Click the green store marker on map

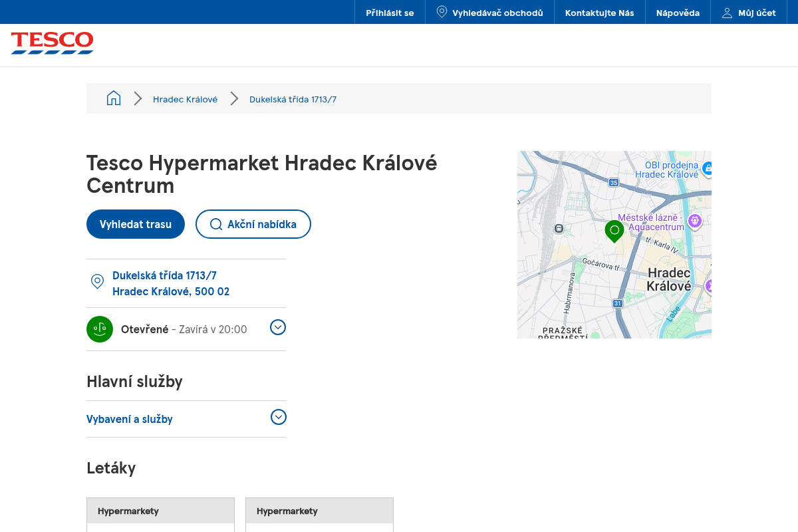614,231
